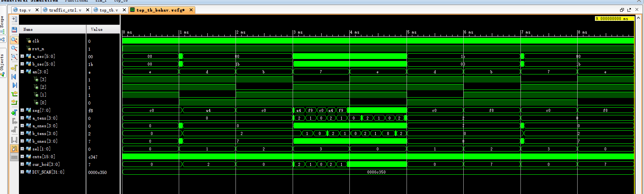Click the Zoom Fit tool

14,57
